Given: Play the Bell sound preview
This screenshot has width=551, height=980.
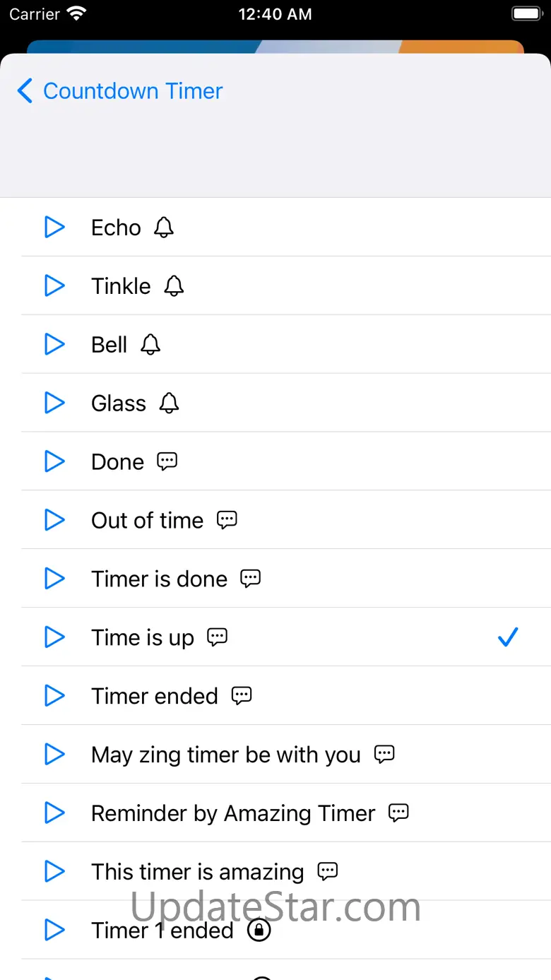Looking at the screenshot, I should 54,345.
